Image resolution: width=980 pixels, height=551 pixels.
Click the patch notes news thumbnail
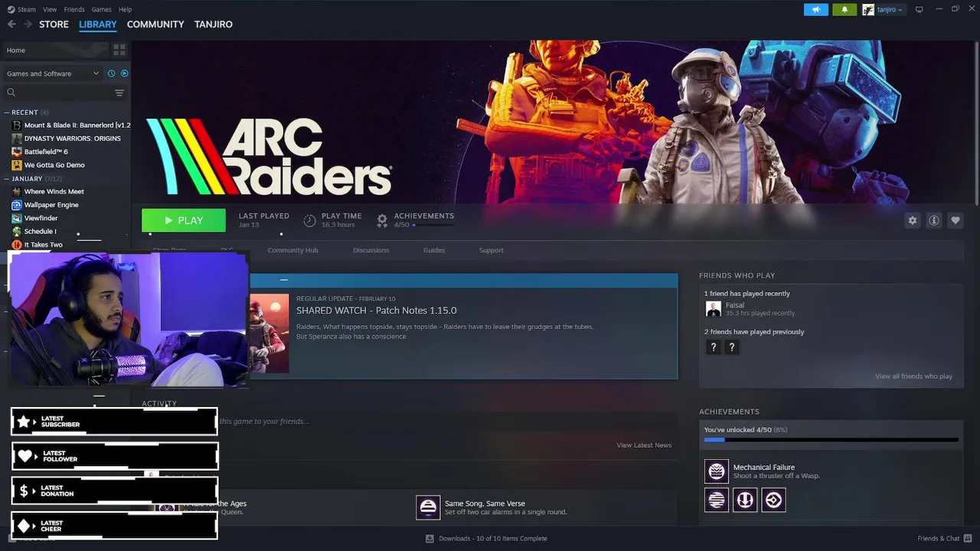tap(269, 333)
